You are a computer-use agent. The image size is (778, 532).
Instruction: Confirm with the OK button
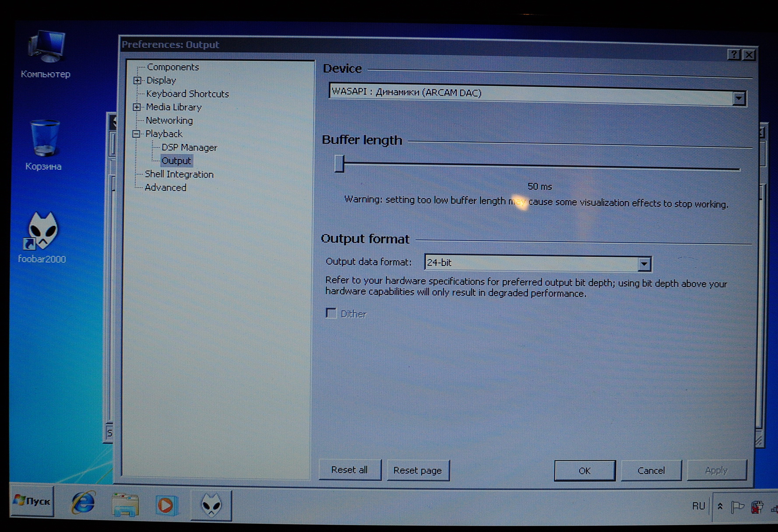click(x=584, y=471)
